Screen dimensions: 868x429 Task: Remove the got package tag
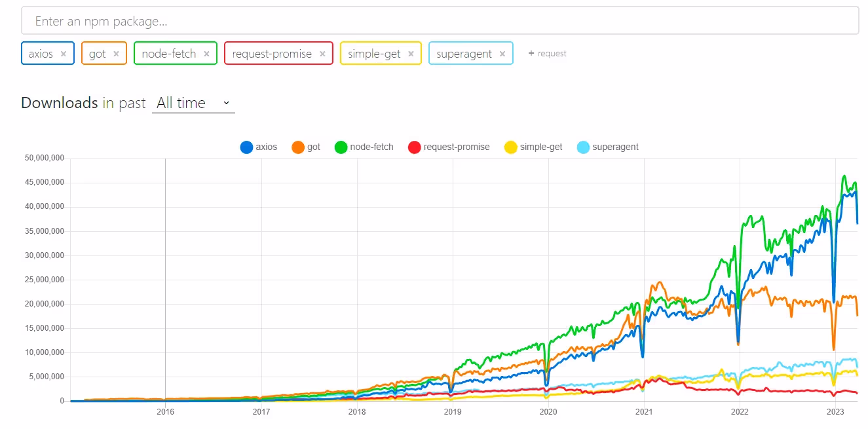[116, 54]
